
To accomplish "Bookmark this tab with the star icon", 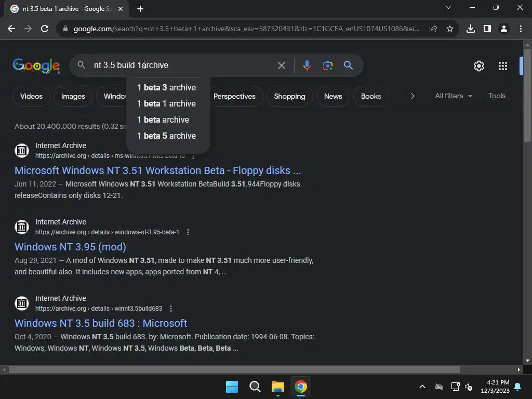I will tap(450, 29).
